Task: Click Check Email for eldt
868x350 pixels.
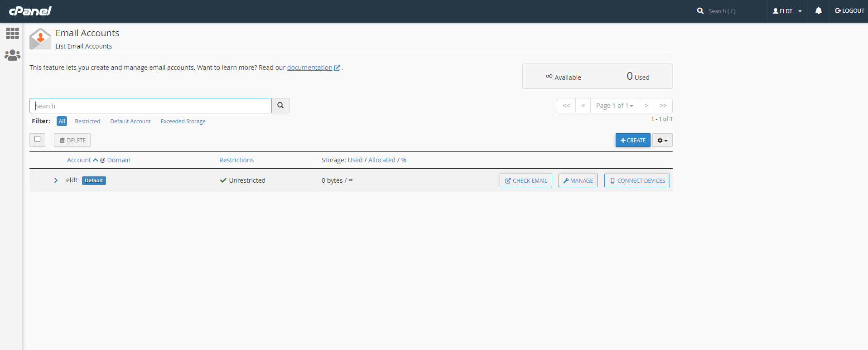Action: coord(526,181)
